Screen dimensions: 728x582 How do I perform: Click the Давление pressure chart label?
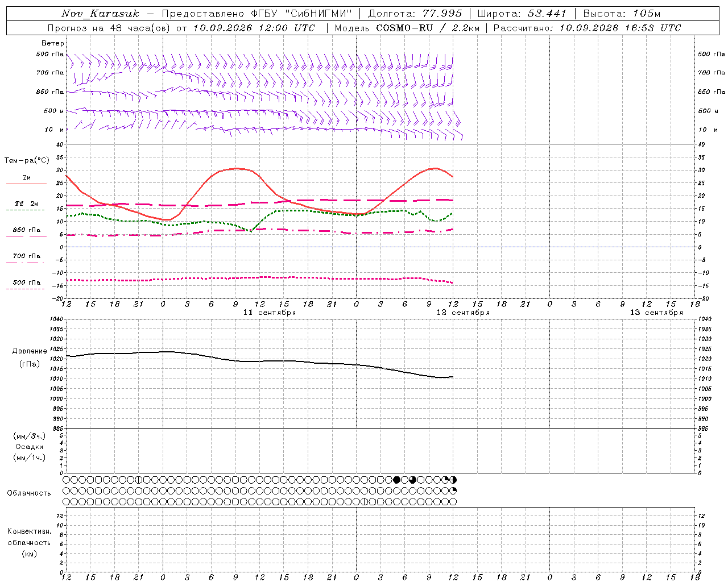tap(30, 351)
